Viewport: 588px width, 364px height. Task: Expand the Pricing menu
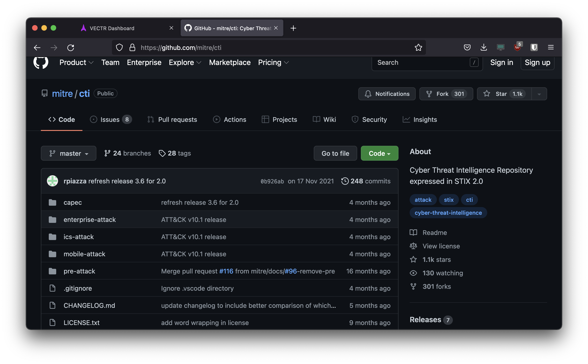[273, 62]
